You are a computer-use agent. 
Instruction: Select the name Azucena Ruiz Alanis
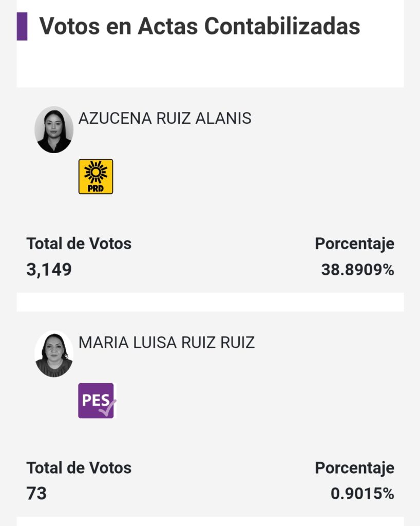[x=165, y=119]
